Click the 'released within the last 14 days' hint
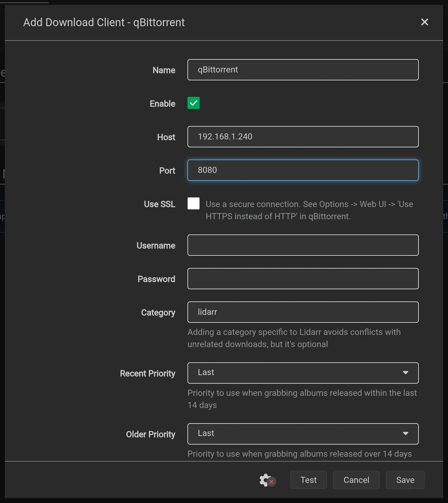The width and height of the screenshot is (448, 503). (302, 399)
